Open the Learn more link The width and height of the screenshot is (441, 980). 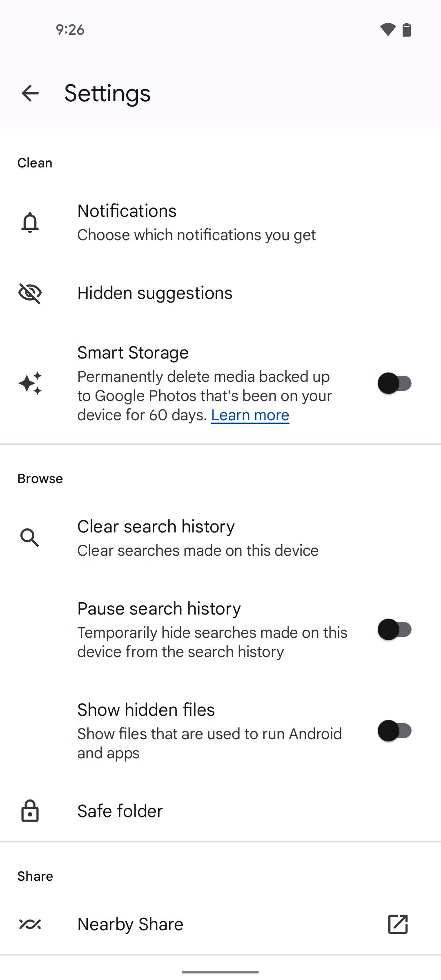point(250,415)
